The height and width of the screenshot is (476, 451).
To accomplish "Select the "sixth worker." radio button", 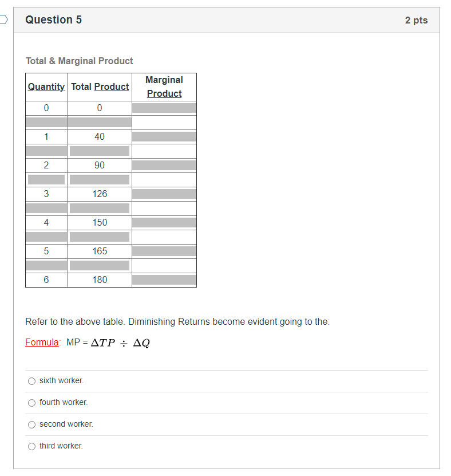I will point(32,381).
